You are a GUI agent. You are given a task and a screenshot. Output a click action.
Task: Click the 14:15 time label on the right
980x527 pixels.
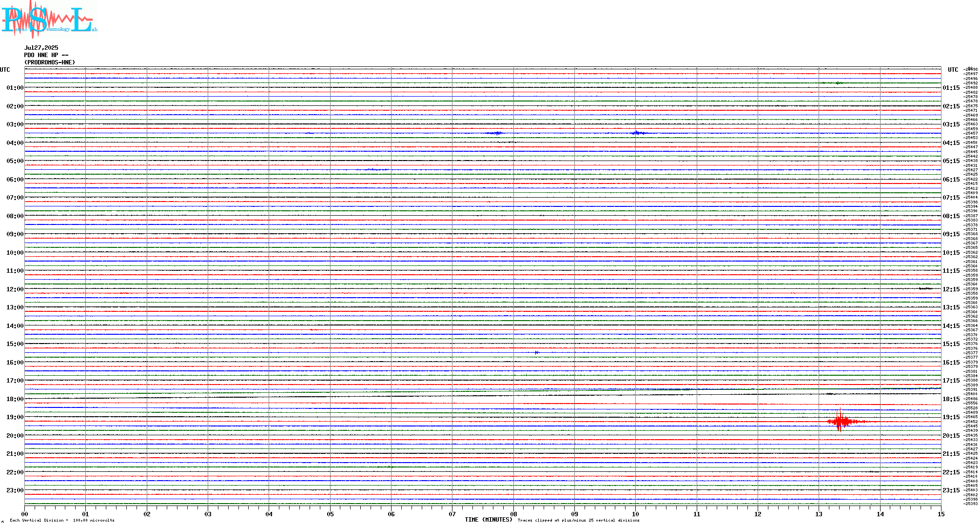click(x=951, y=326)
